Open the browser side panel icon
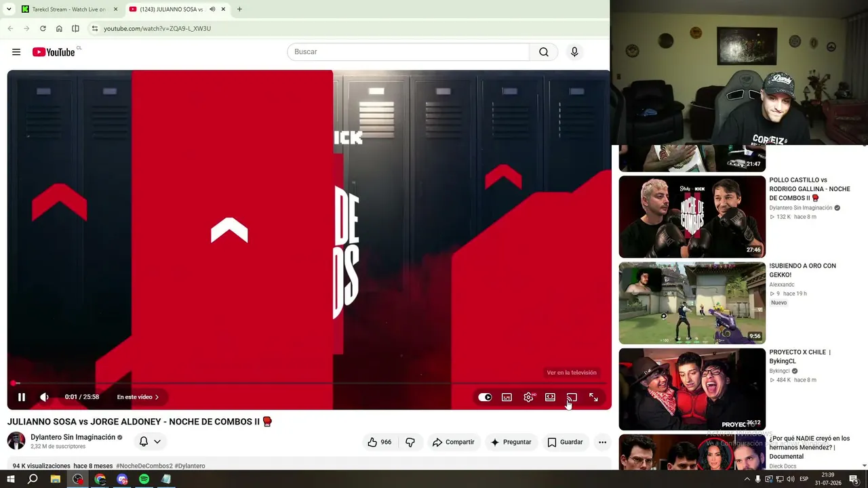Viewport: 868px width, 488px height. coord(75,28)
